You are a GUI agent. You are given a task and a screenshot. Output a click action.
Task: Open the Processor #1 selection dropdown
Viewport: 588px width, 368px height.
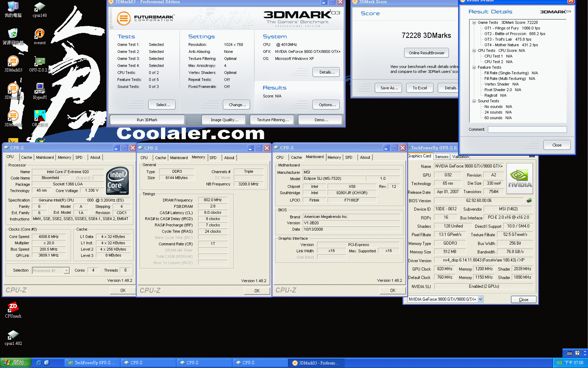coord(66,271)
